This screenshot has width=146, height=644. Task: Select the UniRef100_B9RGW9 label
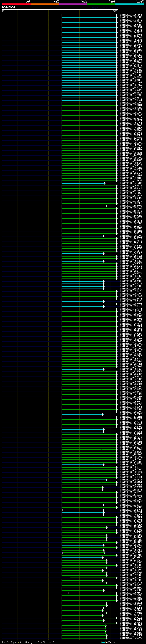click(131, 70)
